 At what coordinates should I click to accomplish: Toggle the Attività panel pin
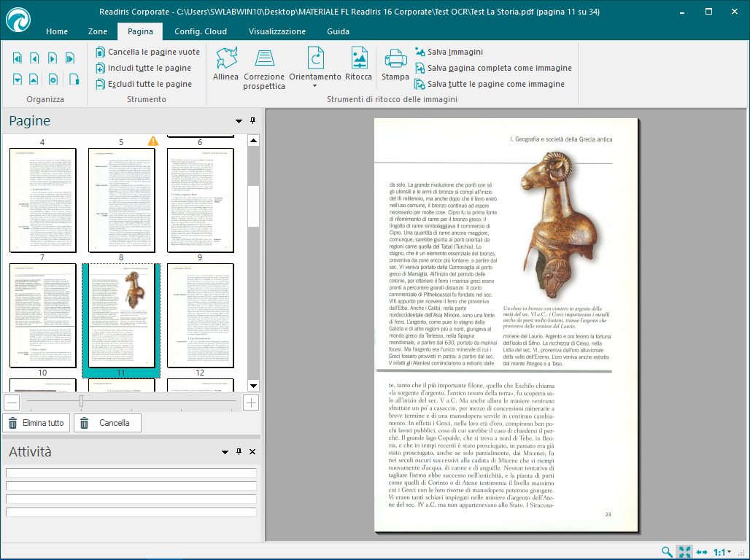pos(239,452)
